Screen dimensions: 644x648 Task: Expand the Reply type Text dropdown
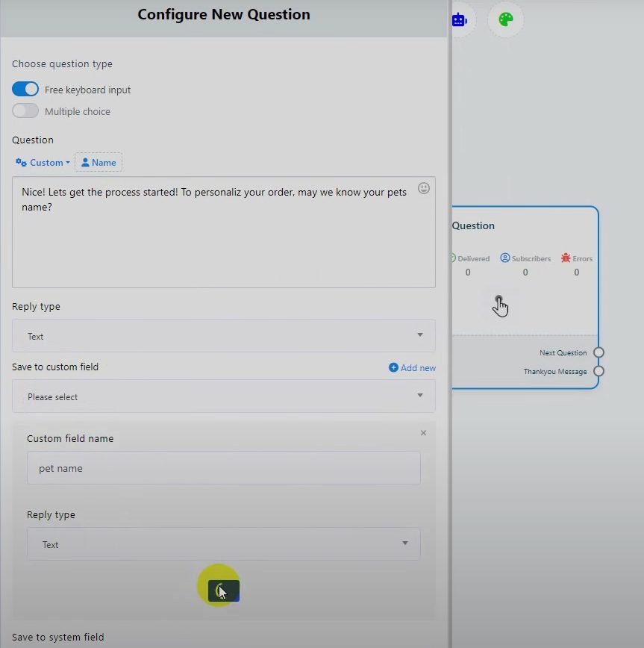point(223,336)
